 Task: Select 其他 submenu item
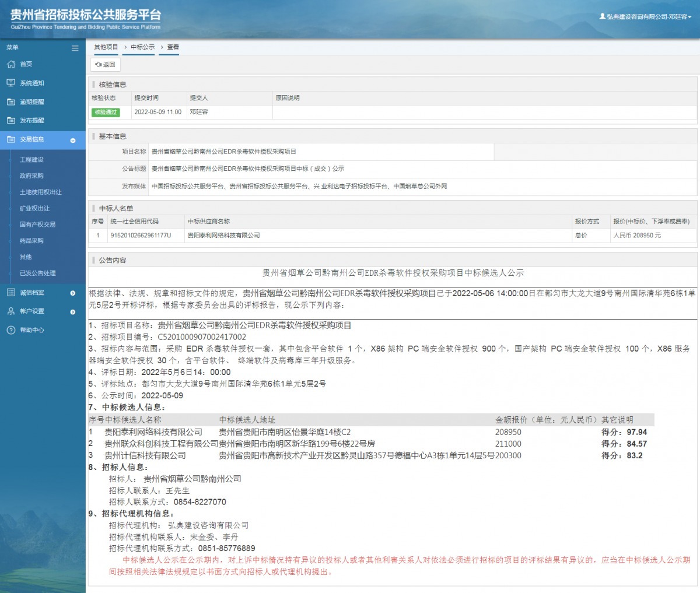point(26,257)
